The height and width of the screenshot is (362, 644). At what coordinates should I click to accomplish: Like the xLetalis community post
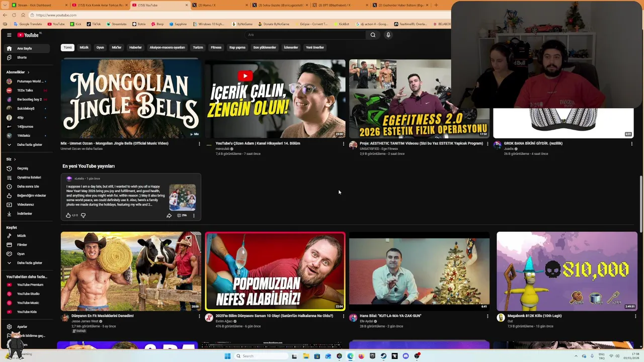tap(68, 215)
